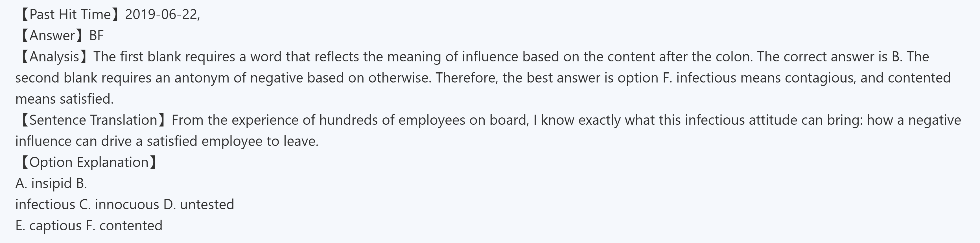
Task: Select option C. innocuous
Action: 119,205
